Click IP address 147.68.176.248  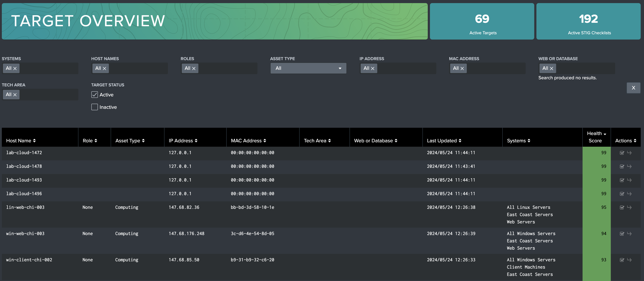tap(186, 234)
